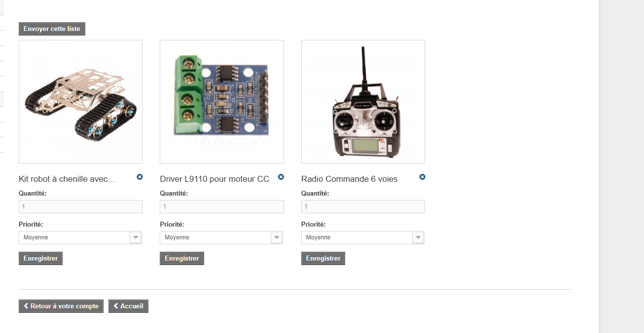The image size is (644, 333).
Task: Open the radio transmitter product image
Action: pos(363,101)
